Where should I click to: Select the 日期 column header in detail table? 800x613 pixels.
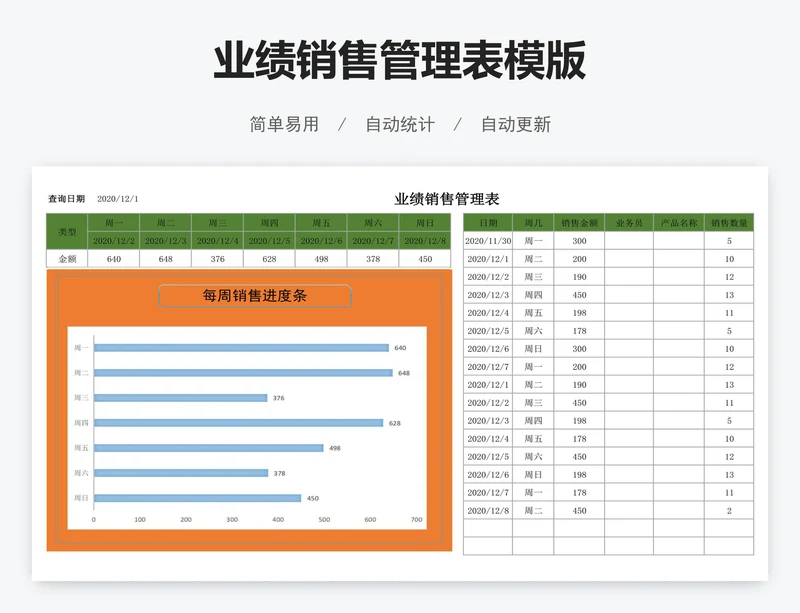point(488,223)
